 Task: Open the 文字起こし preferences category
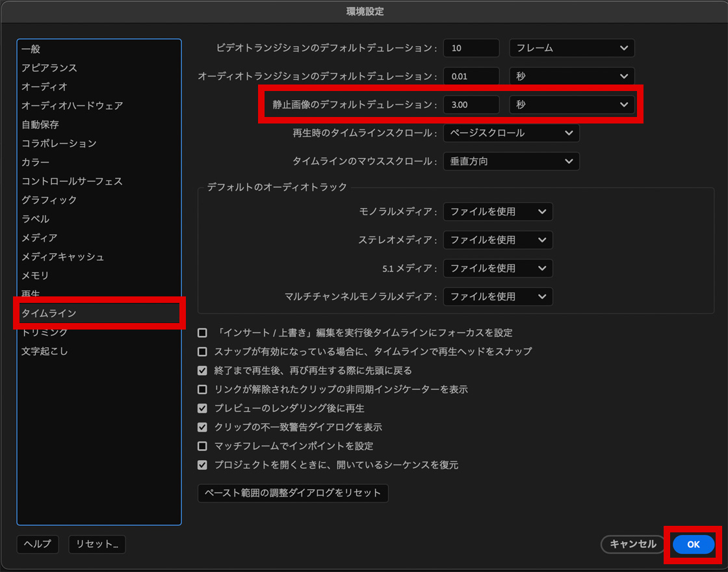point(45,351)
